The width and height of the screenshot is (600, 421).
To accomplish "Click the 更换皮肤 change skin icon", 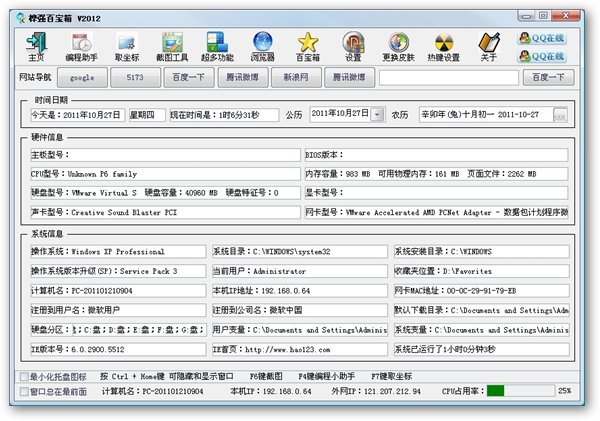I will click(x=398, y=47).
